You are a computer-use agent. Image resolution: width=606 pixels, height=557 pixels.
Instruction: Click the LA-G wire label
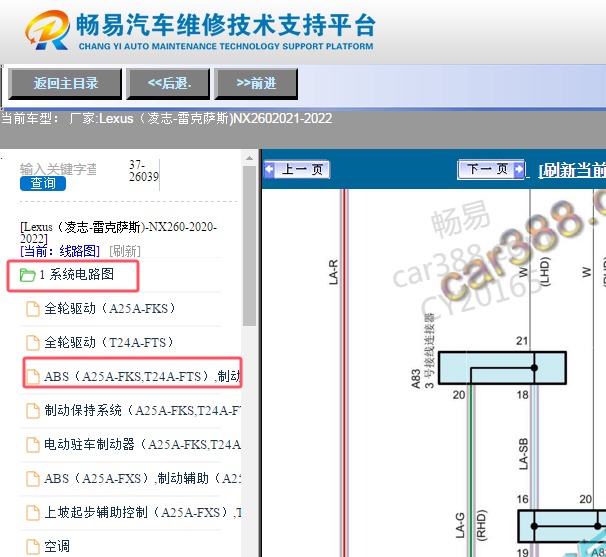pyautogui.click(x=460, y=525)
